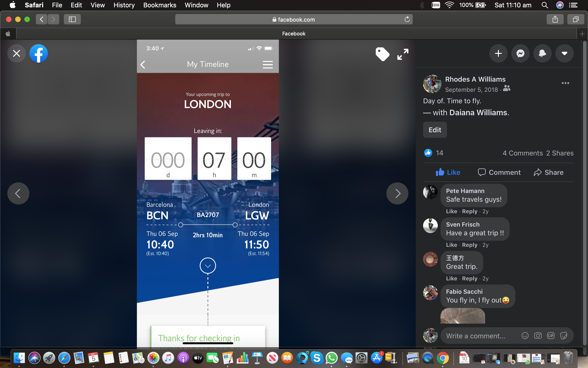Open the 4 Comments link
Image resolution: width=588 pixels, height=368 pixels.
[523, 153]
